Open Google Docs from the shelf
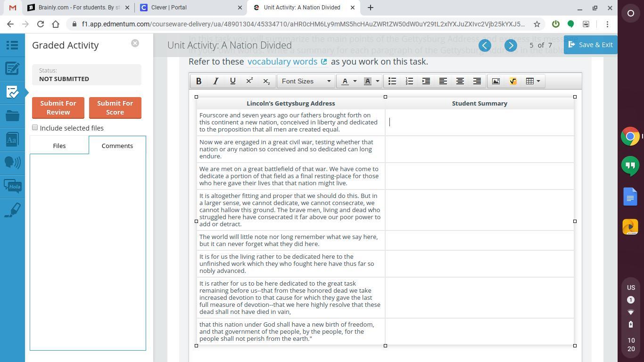The width and height of the screenshot is (644, 362). click(x=630, y=197)
